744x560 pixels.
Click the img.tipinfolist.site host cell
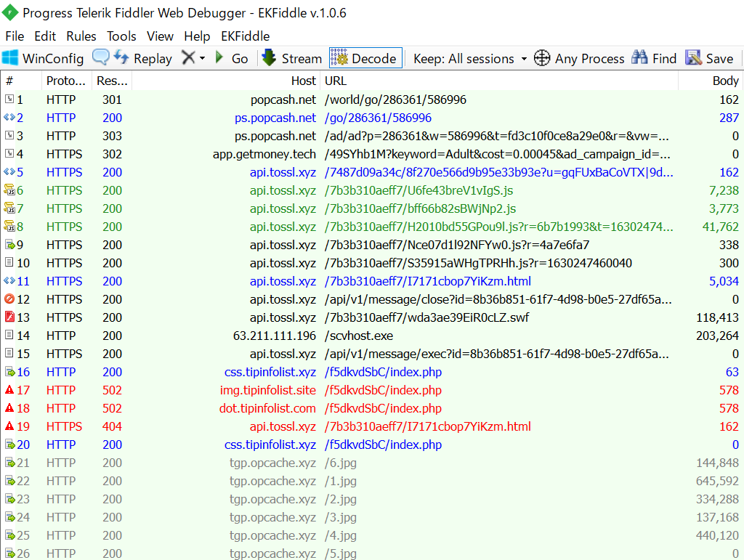coord(267,390)
